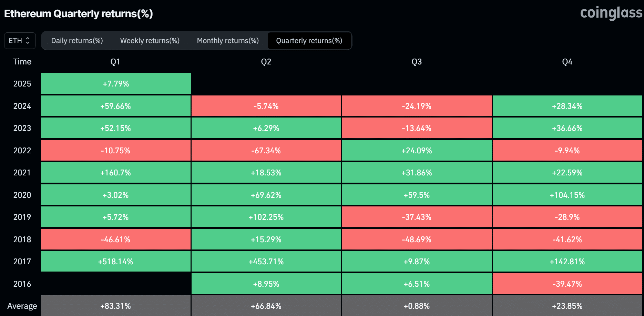Click the Q1 average value +83.31%

click(116, 306)
